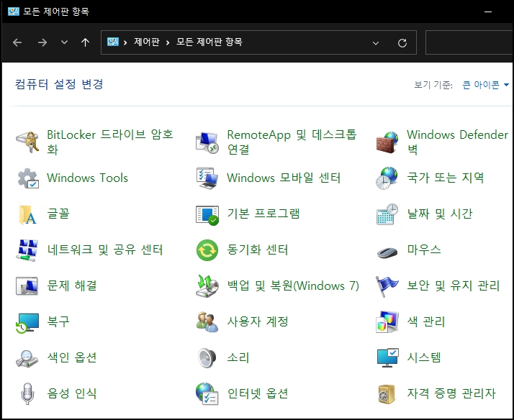
Task: Expand the chevron before 모든 제어판 항목
Action: 168,42
